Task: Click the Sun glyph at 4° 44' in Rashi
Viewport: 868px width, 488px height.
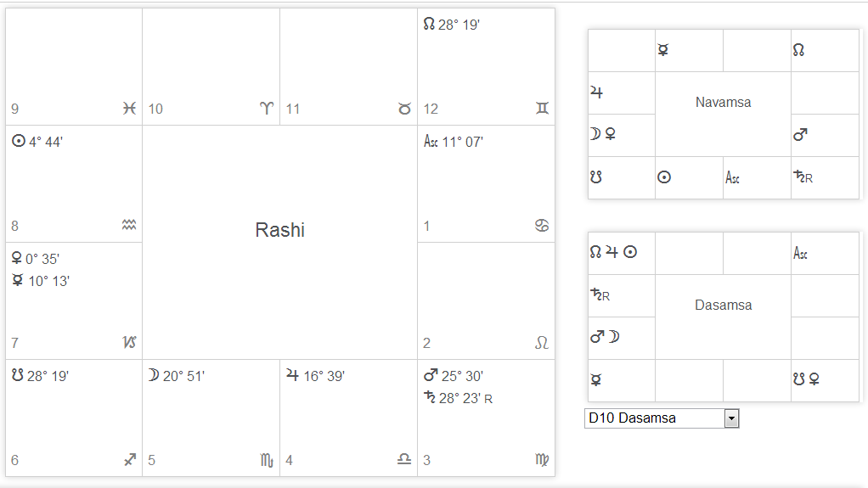Action: tap(18, 142)
